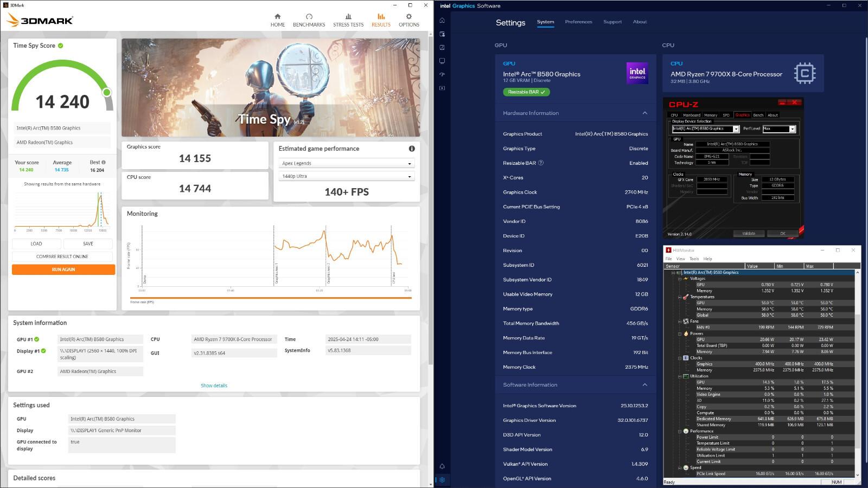868x488 pixels.
Task: Collapse the Voltages tree node in HWMonitor
Action: click(x=680, y=279)
